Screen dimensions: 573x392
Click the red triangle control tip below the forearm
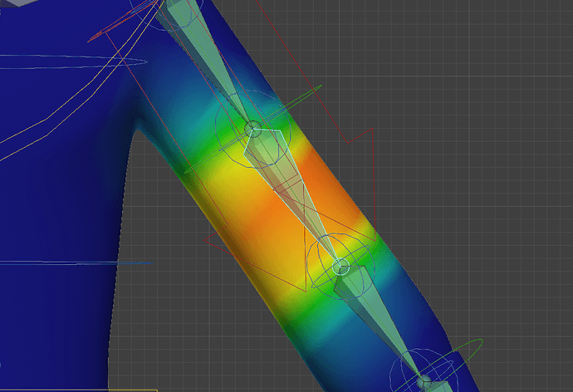tap(306, 292)
